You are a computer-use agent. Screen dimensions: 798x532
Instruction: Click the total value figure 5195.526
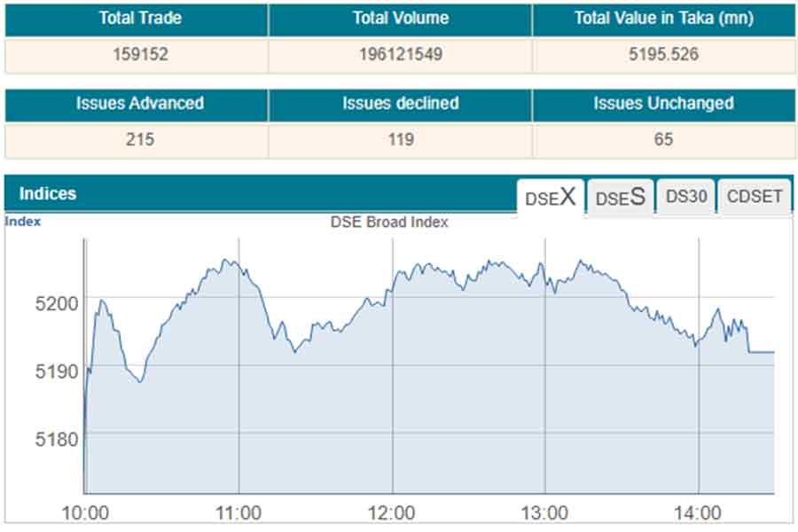663,55
